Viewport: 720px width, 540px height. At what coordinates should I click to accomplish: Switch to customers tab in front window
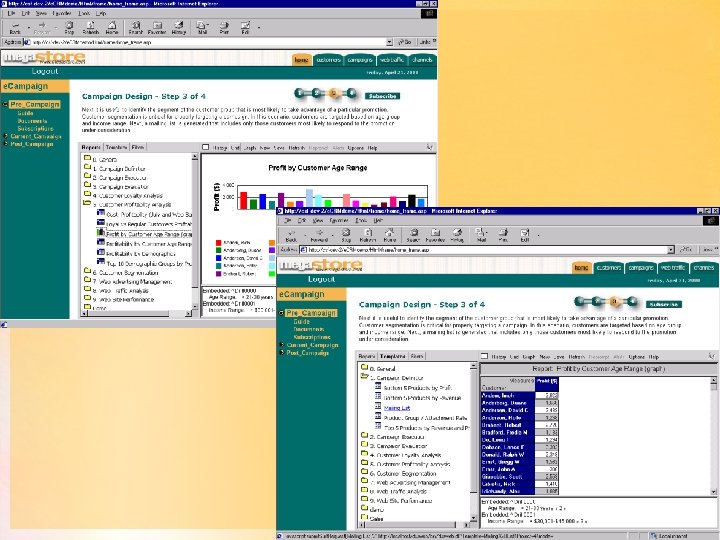[609, 267]
